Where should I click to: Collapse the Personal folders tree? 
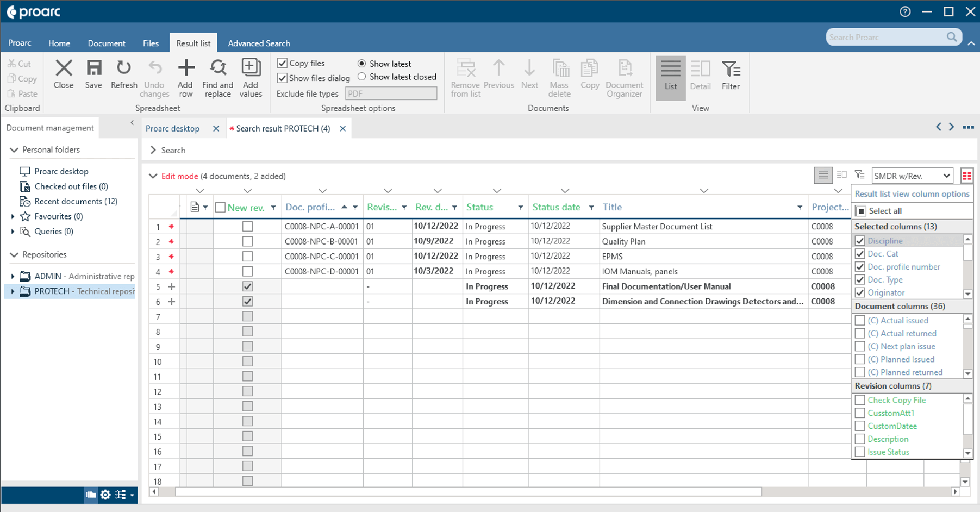[14, 149]
